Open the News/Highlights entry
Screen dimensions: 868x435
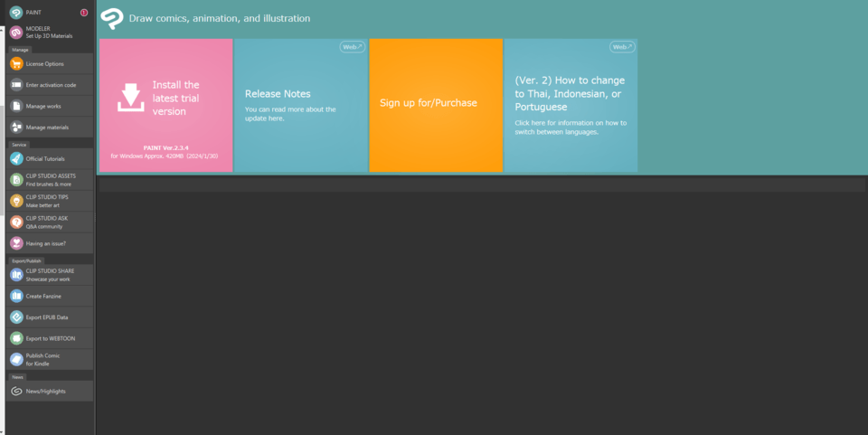pos(50,392)
